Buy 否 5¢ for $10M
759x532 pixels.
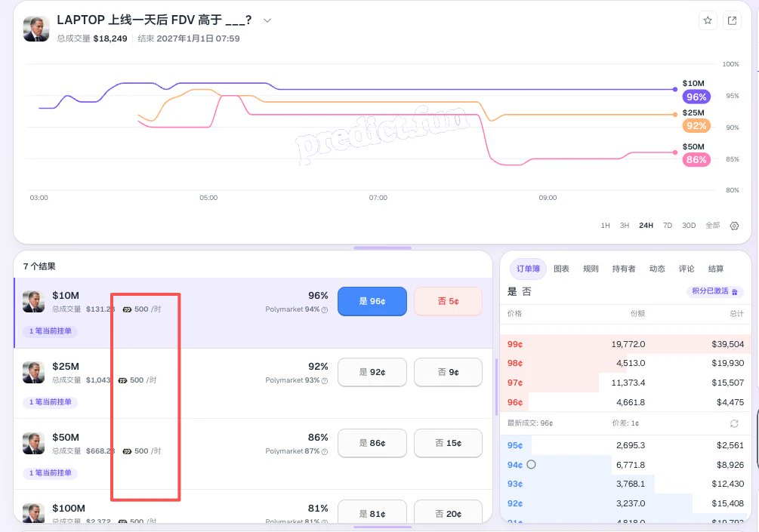click(x=449, y=301)
